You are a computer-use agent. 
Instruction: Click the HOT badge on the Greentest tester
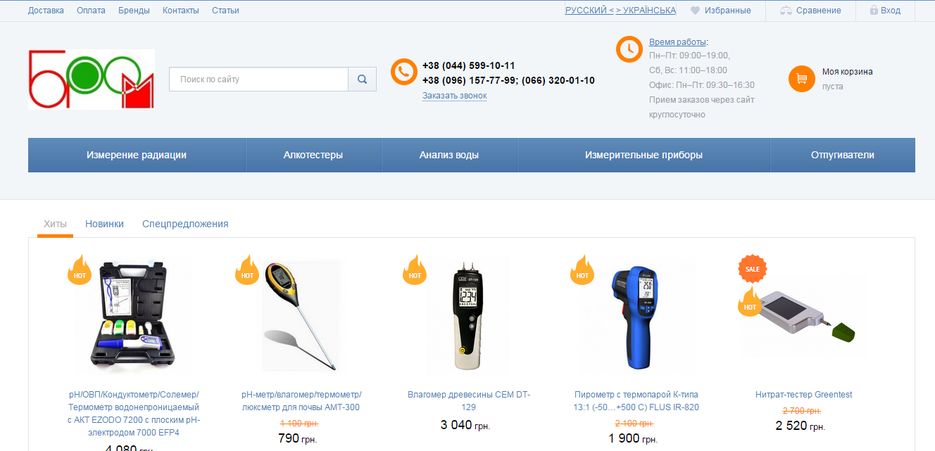[750, 302]
